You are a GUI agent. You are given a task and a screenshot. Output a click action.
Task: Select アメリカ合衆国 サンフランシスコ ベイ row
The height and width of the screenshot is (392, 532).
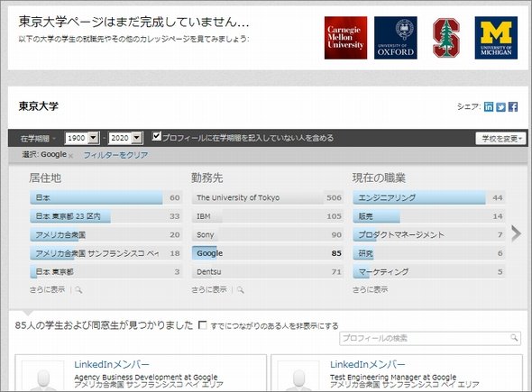pyautogui.click(x=105, y=253)
